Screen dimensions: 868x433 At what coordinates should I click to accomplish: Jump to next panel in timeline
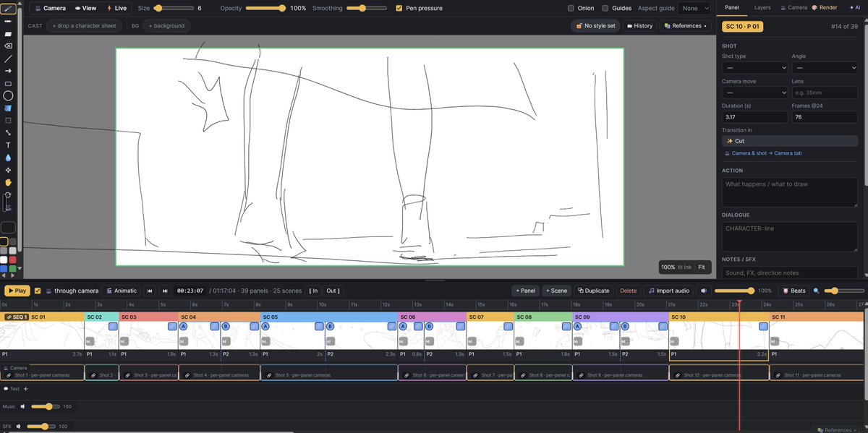tap(165, 291)
